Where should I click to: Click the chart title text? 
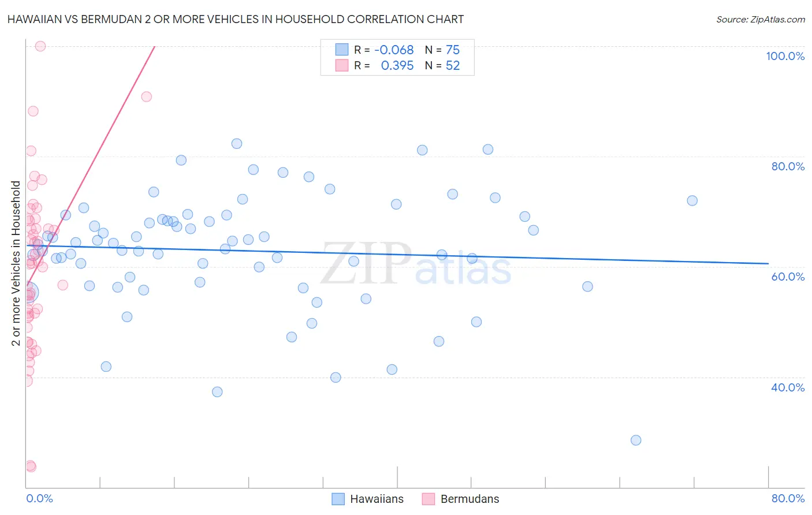pyautogui.click(x=236, y=19)
